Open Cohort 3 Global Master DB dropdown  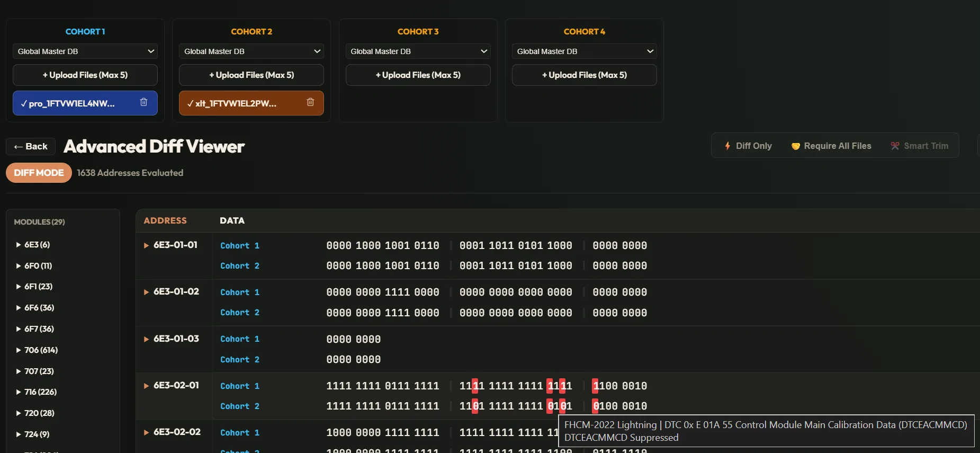pos(418,51)
